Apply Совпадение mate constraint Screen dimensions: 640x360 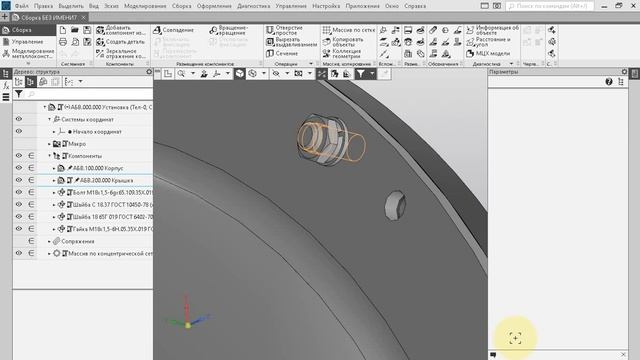[173, 30]
